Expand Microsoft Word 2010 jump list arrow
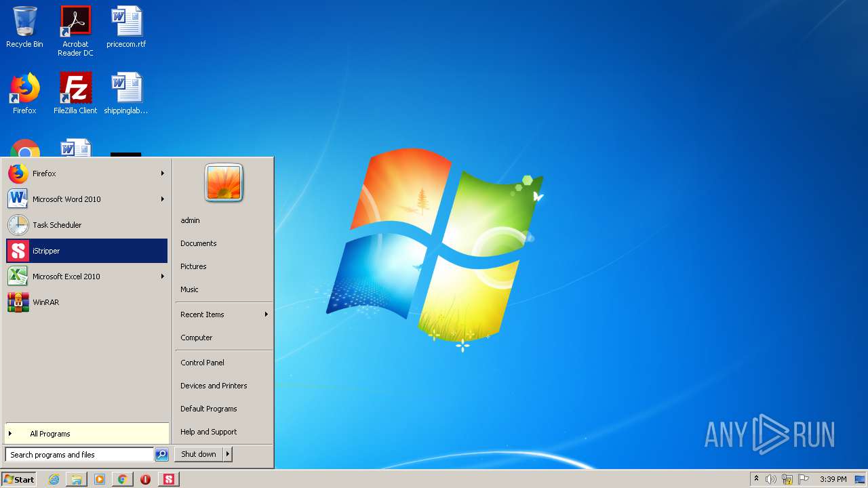 162,199
